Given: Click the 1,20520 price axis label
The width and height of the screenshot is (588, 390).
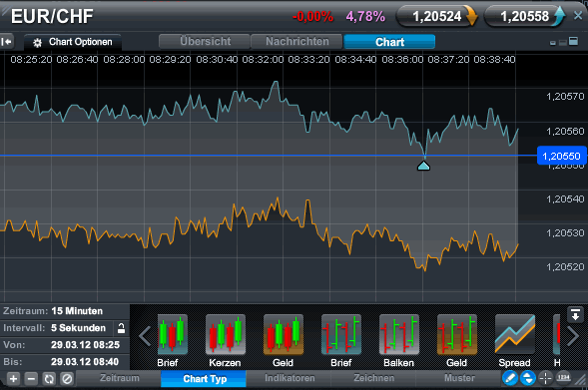Looking at the screenshot, I should click(x=565, y=266).
